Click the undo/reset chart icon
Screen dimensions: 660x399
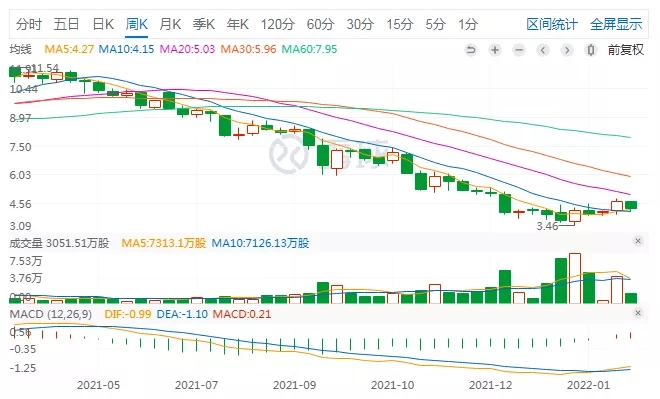(471, 51)
